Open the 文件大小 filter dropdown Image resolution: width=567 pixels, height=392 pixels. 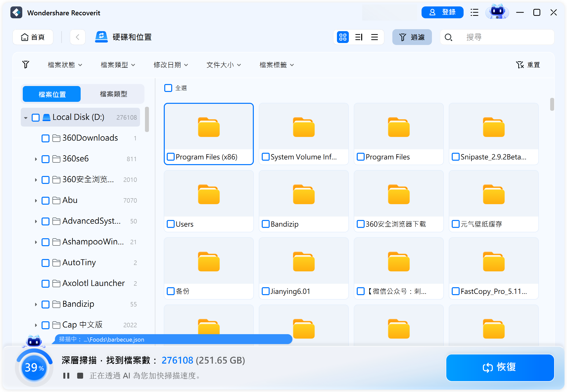click(224, 65)
